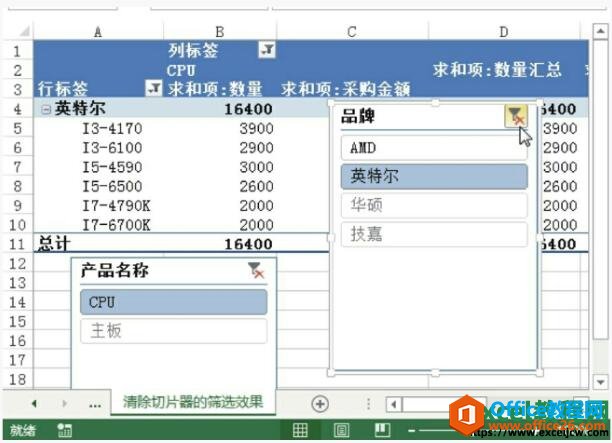612x443 pixels.
Task: Click cell I5-4590
Action: click(x=112, y=167)
